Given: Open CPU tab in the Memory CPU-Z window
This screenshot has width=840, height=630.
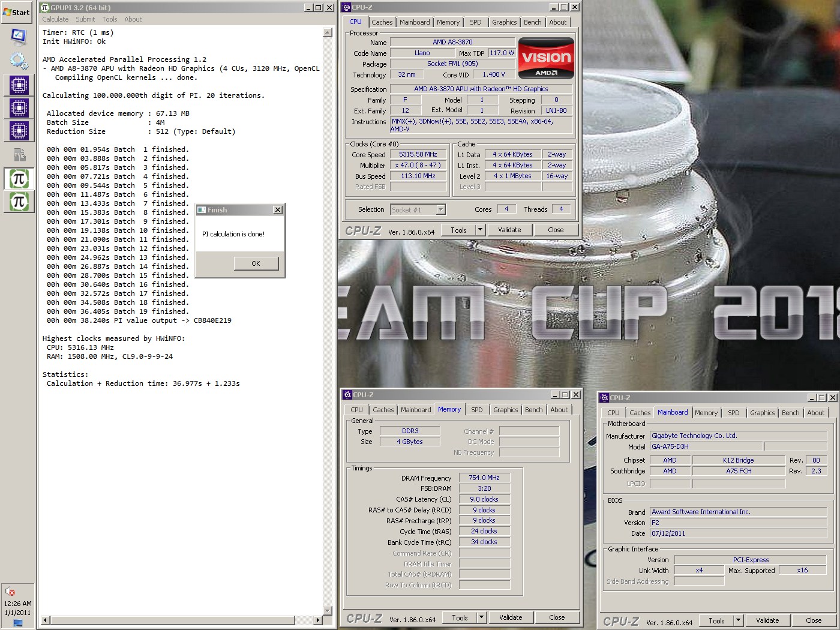Looking at the screenshot, I should point(357,410).
